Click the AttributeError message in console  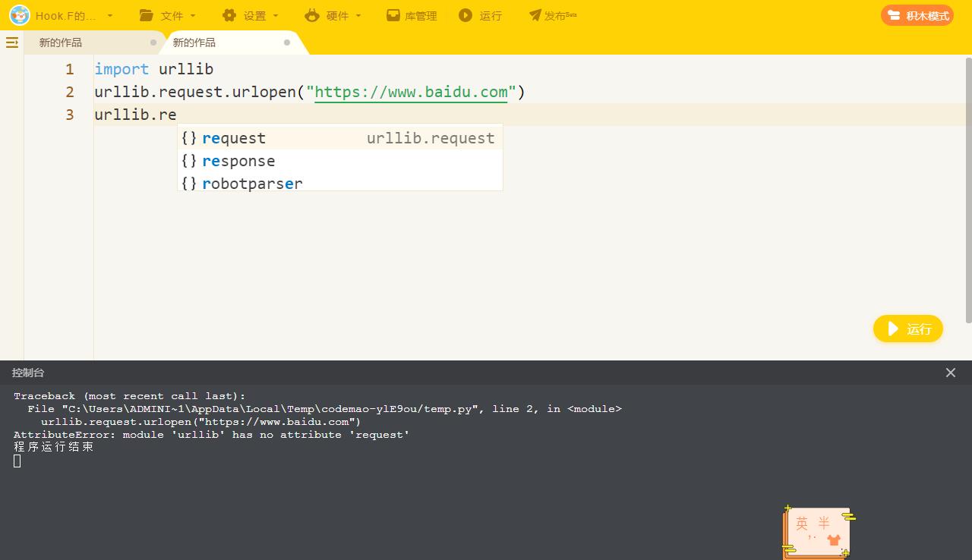point(211,435)
